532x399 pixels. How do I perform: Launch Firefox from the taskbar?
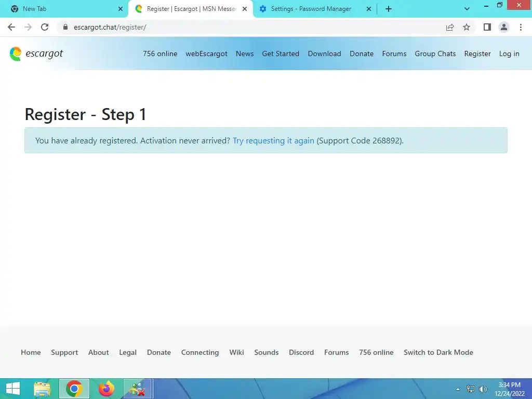pos(107,389)
